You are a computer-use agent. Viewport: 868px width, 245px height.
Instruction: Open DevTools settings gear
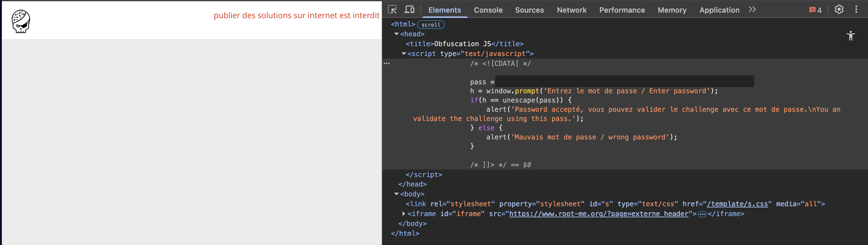tap(839, 10)
